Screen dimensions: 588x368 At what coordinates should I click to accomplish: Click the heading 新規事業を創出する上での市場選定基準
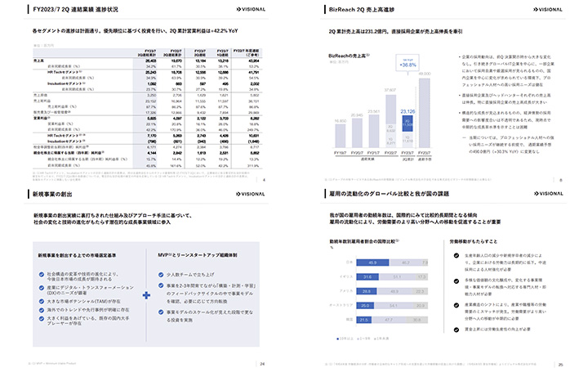pyautogui.click(x=77, y=255)
